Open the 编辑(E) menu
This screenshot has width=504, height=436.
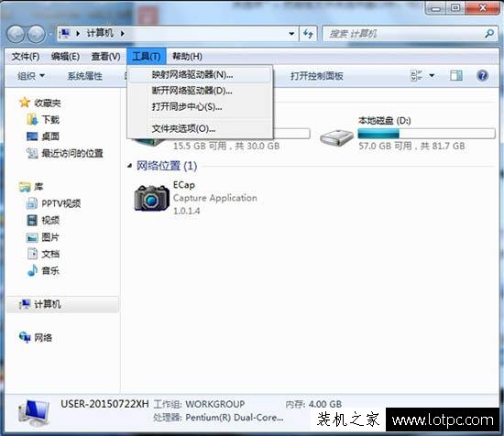coord(65,57)
